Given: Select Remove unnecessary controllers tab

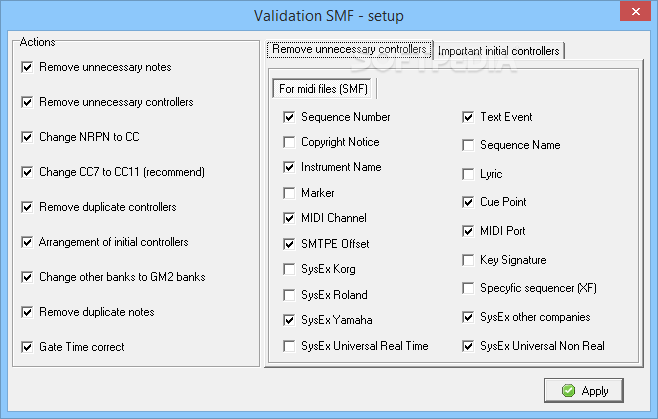Looking at the screenshot, I should tap(349, 49).
